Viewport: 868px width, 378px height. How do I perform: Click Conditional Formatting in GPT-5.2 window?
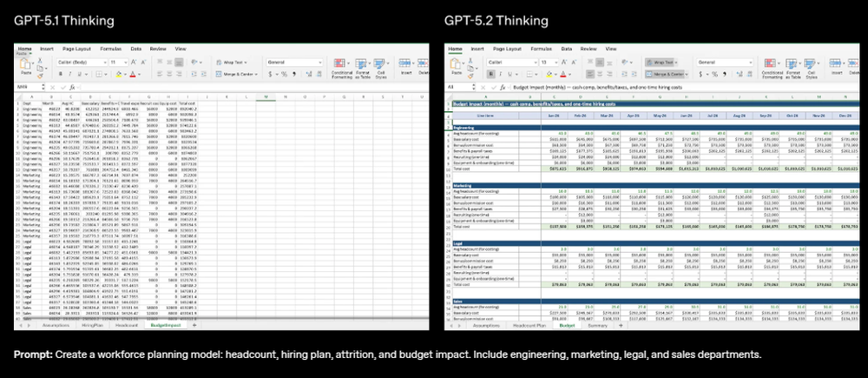(x=771, y=68)
